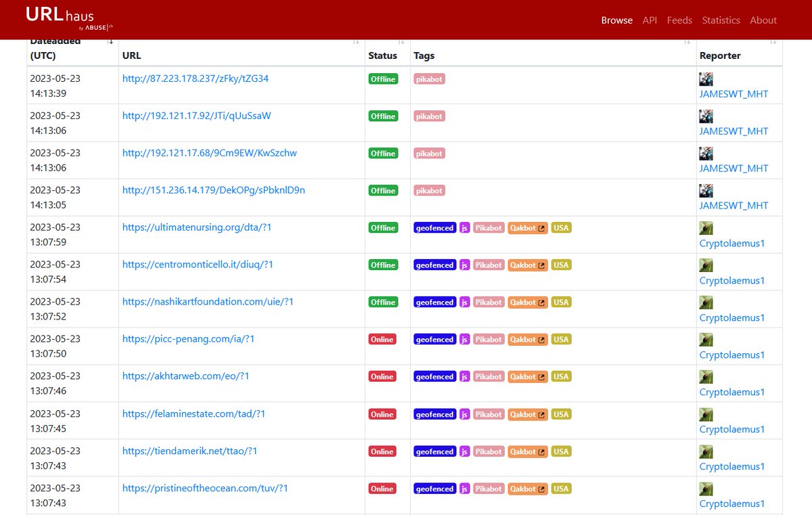The width and height of the screenshot is (812, 515).
Task: Open the Browse menu item
Action: pyautogui.click(x=617, y=20)
